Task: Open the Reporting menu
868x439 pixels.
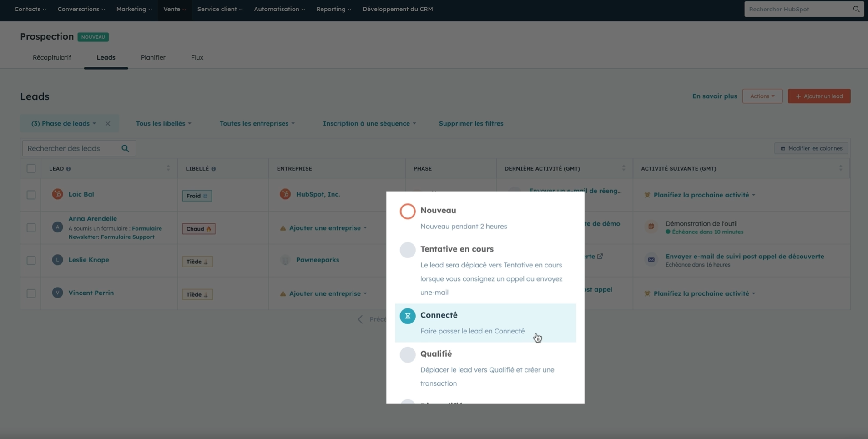Action: coord(333,9)
